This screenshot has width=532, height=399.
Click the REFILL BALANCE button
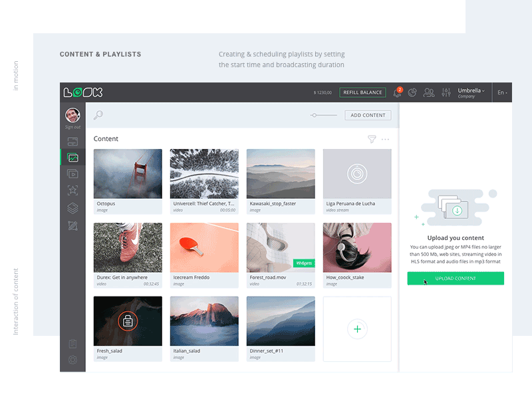(362, 92)
